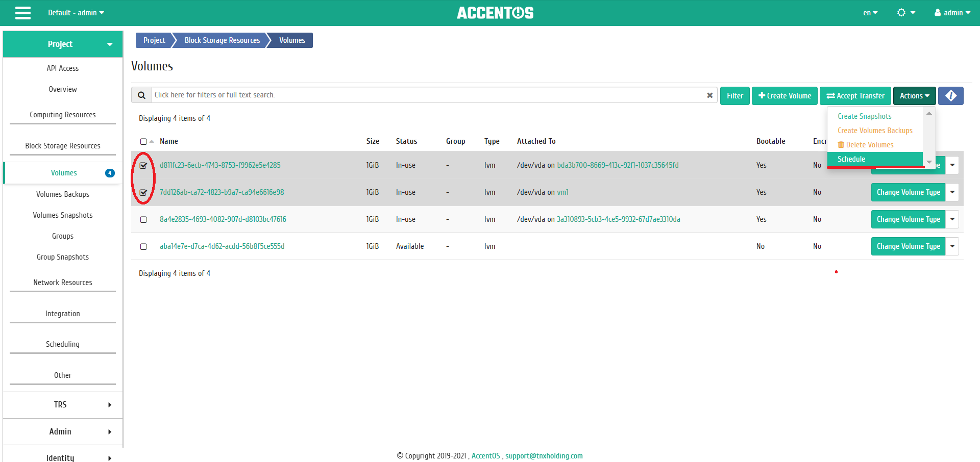
Task: Open the admin user dropdown
Action: pos(952,13)
